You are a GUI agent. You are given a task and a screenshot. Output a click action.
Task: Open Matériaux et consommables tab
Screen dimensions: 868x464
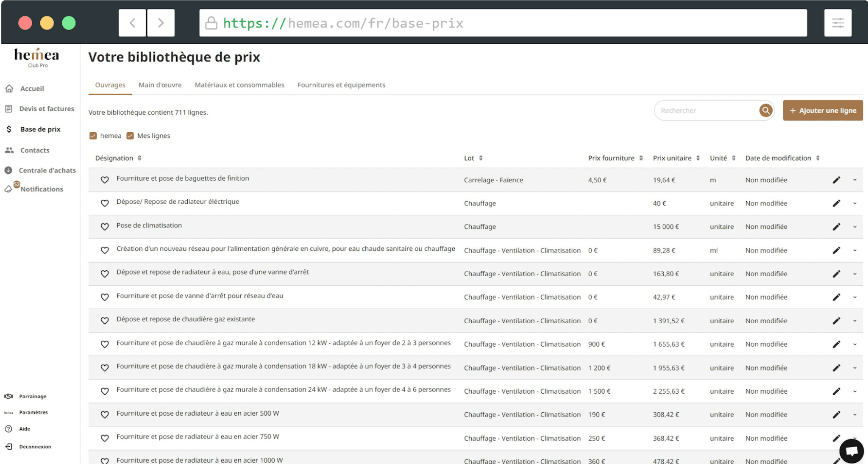click(x=239, y=85)
